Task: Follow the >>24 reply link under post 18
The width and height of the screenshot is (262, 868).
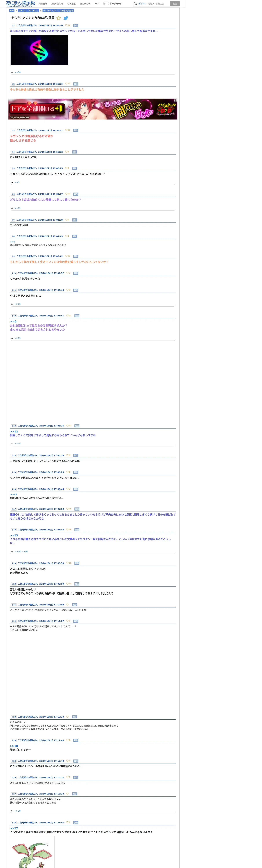Action: click(17, 552)
